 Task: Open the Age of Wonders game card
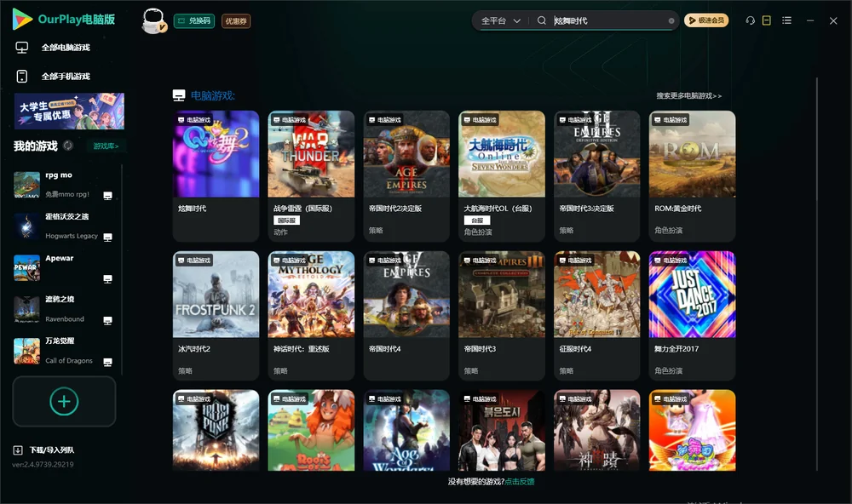click(x=406, y=430)
